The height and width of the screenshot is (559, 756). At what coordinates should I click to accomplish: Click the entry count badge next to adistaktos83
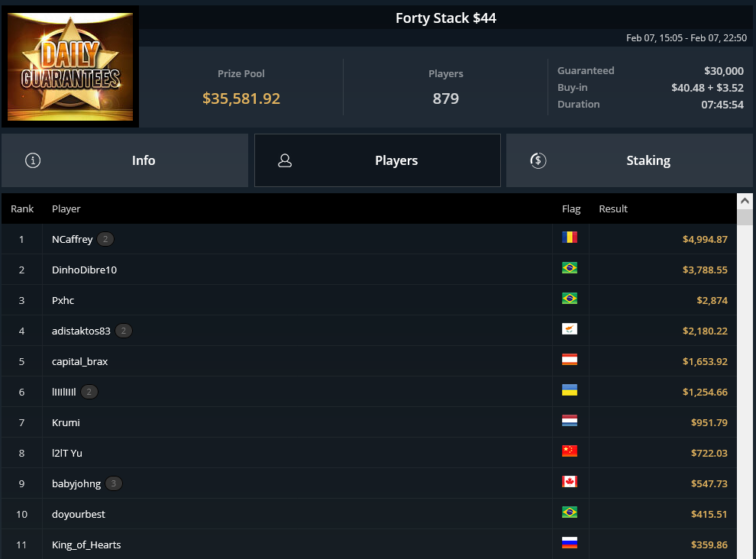tap(124, 331)
